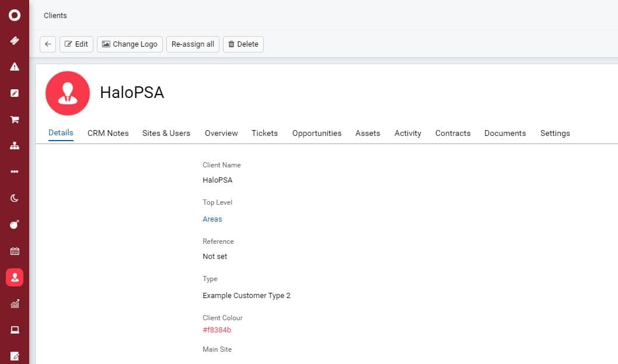Open the laptop assets sidebar icon
The height and width of the screenshot is (364, 618).
pyautogui.click(x=15, y=330)
